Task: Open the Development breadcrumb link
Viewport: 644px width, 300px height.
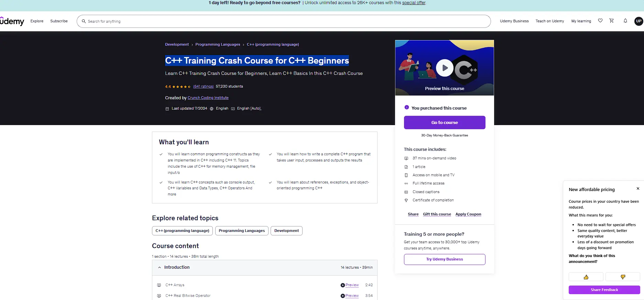Action: click(x=177, y=44)
